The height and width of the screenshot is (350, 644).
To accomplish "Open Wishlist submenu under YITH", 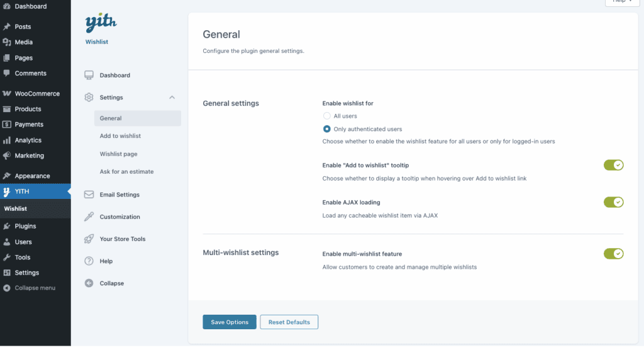I will (16, 209).
